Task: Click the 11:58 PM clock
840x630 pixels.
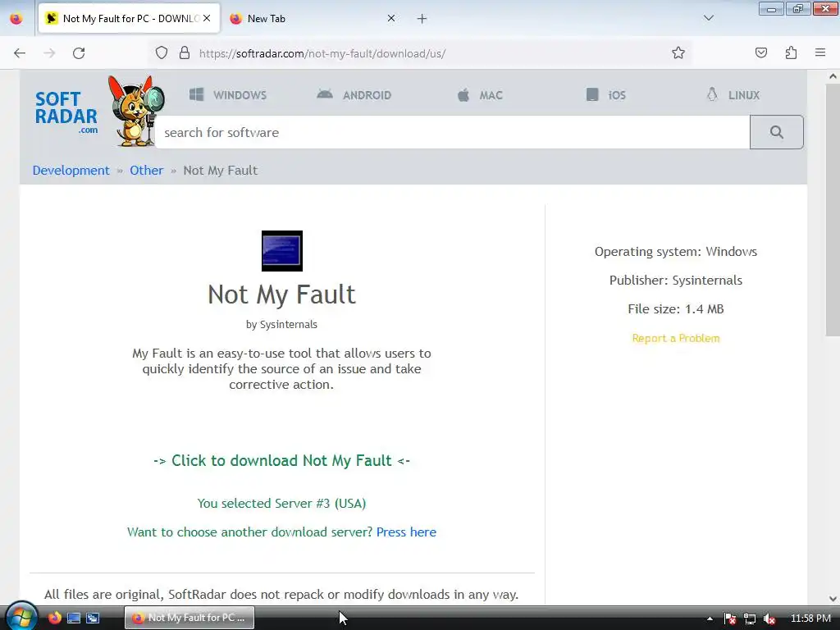Action: pyautogui.click(x=810, y=619)
